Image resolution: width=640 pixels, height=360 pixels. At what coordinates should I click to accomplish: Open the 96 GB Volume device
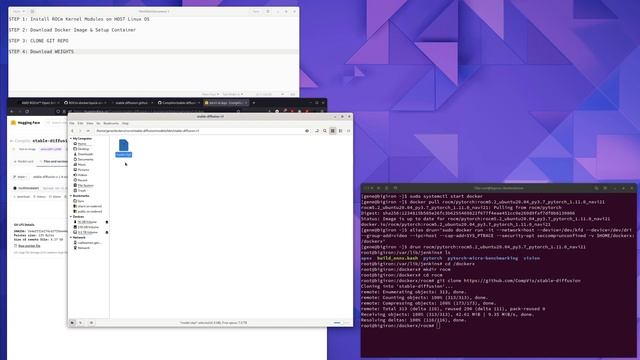[87, 222]
